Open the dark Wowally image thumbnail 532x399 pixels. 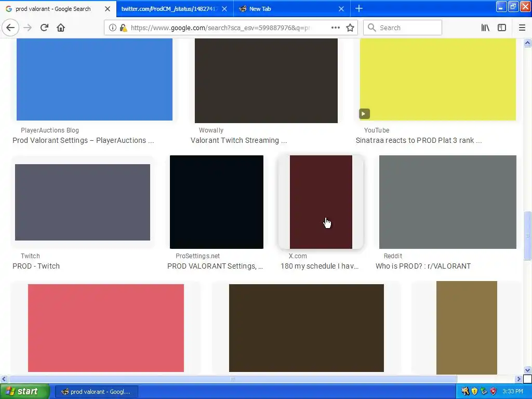(266, 81)
